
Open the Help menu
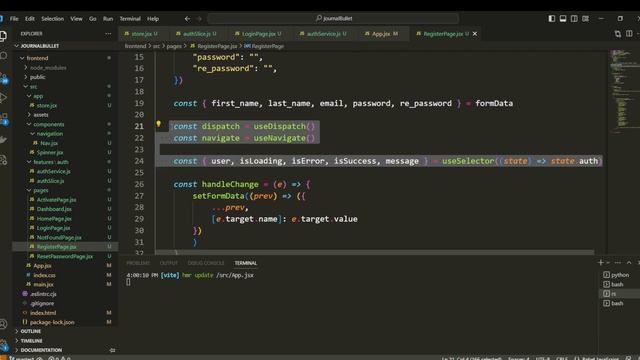(153, 19)
